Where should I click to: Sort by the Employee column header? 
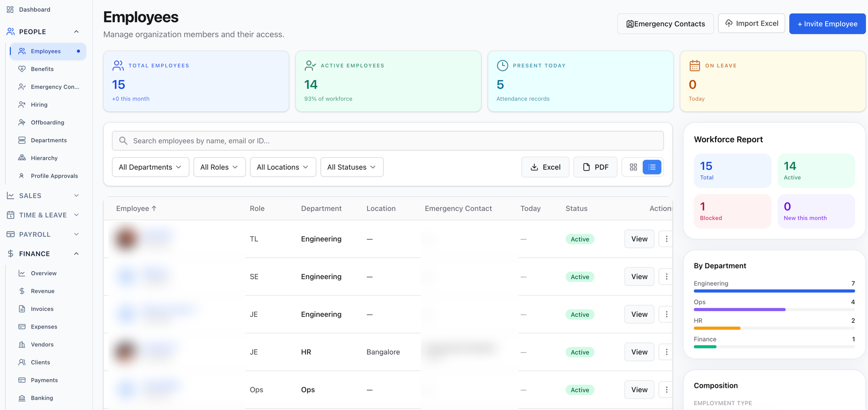[136, 208]
